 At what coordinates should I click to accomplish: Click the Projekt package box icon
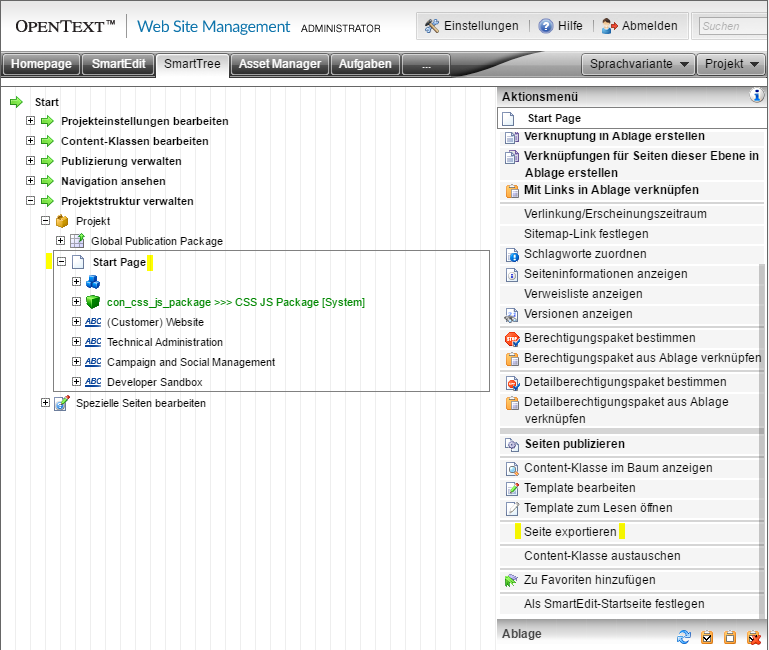62,221
